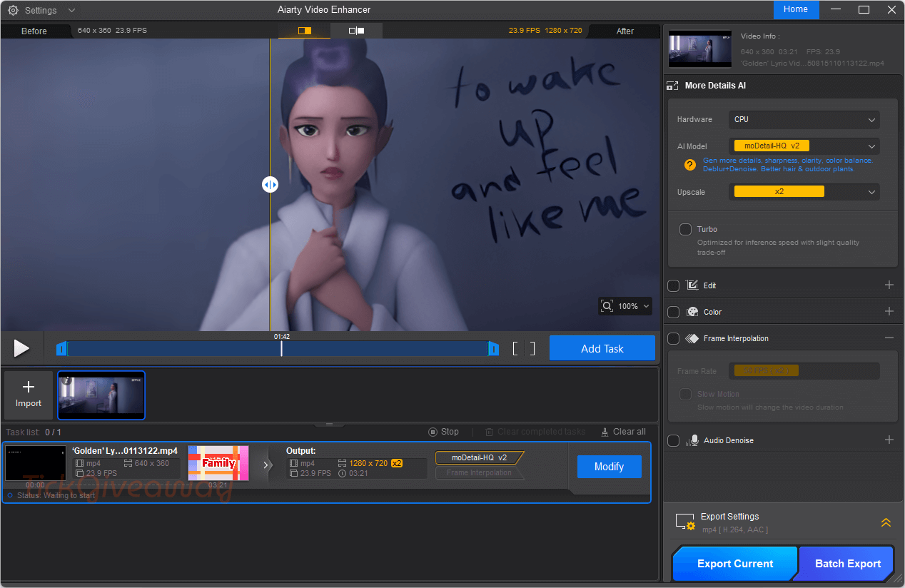Click the task file name 'Golden' Ly...0113122.mp4
This screenshot has height=588, width=905.
click(125, 451)
